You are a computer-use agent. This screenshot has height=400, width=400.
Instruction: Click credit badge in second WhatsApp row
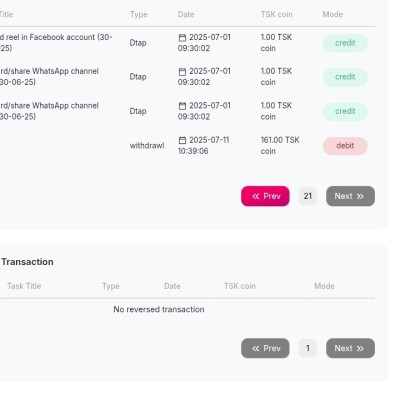[345, 77]
